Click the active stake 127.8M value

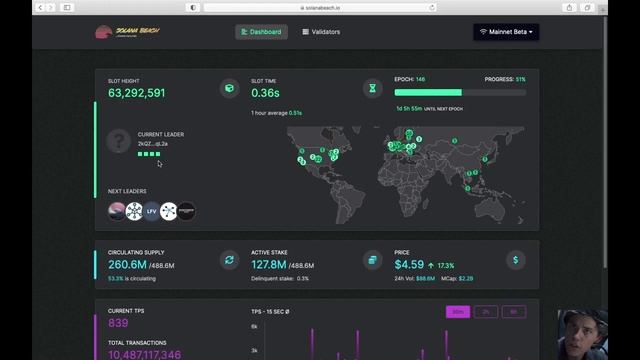pyautogui.click(x=269, y=264)
